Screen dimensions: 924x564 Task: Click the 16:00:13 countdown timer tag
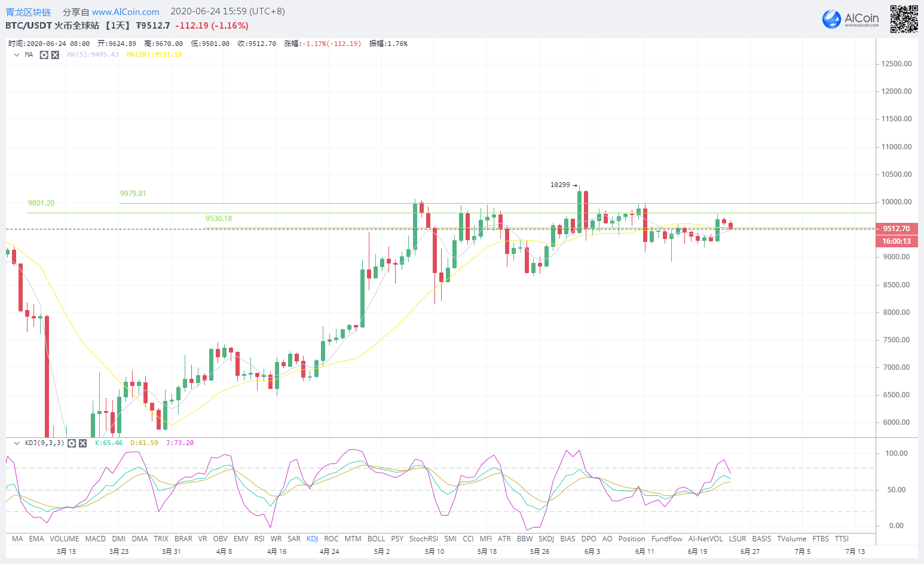(896, 241)
